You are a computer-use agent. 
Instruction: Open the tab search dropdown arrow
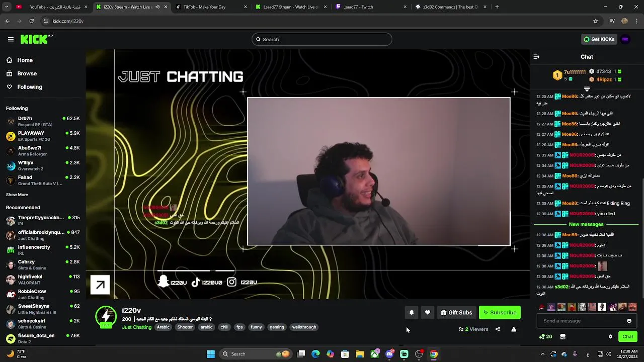coord(7,7)
